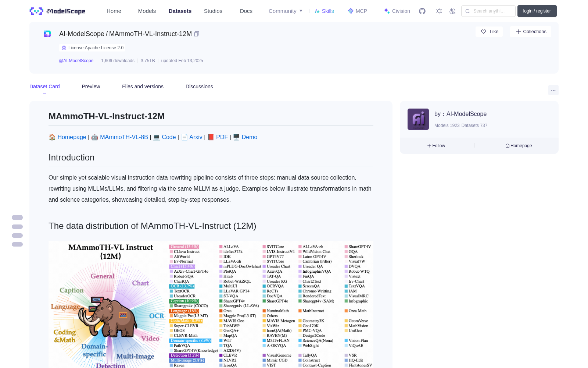588x368 pixels.
Task: Click the 'Datasets 737' count
Action: [474, 125]
